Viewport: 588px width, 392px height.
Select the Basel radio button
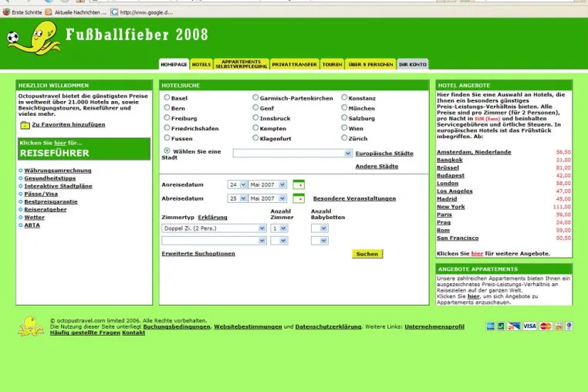pos(167,97)
